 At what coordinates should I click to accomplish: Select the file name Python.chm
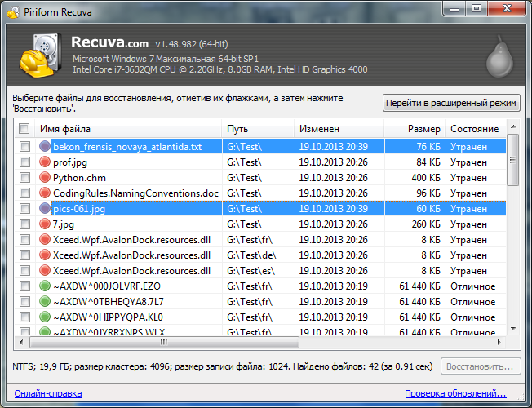point(79,178)
